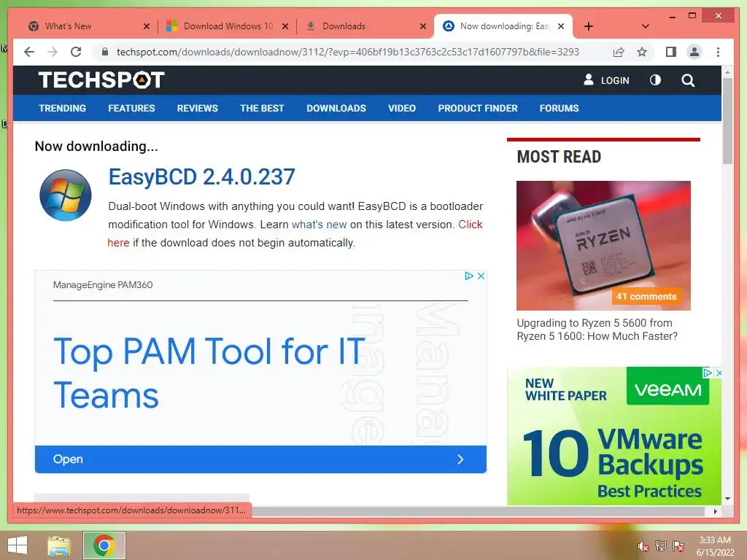Go back to the previous page
Image resolution: width=747 pixels, height=560 pixels.
pyautogui.click(x=29, y=52)
